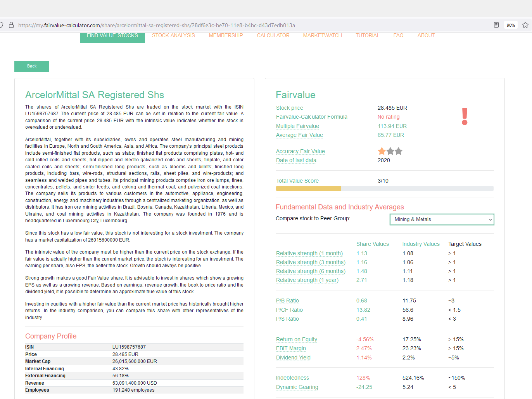Click the Indebtedness link

(x=292, y=378)
